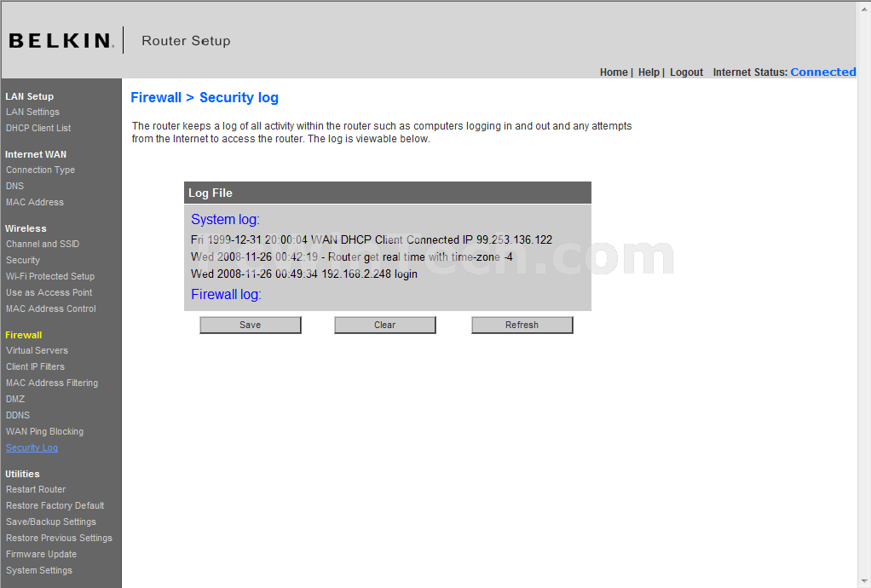Click the Log File panel header
The width and height of the screenshot is (871, 588).
tap(388, 193)
